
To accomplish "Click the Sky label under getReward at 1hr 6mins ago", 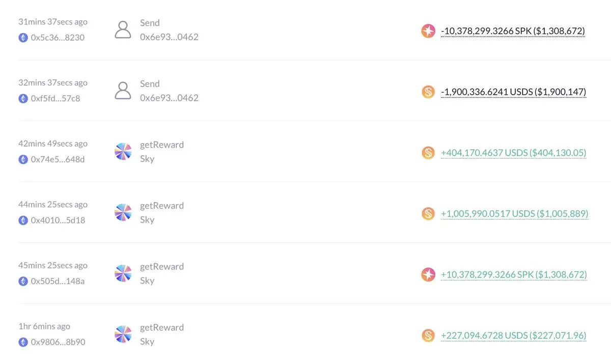I will (x=147, y=342).
